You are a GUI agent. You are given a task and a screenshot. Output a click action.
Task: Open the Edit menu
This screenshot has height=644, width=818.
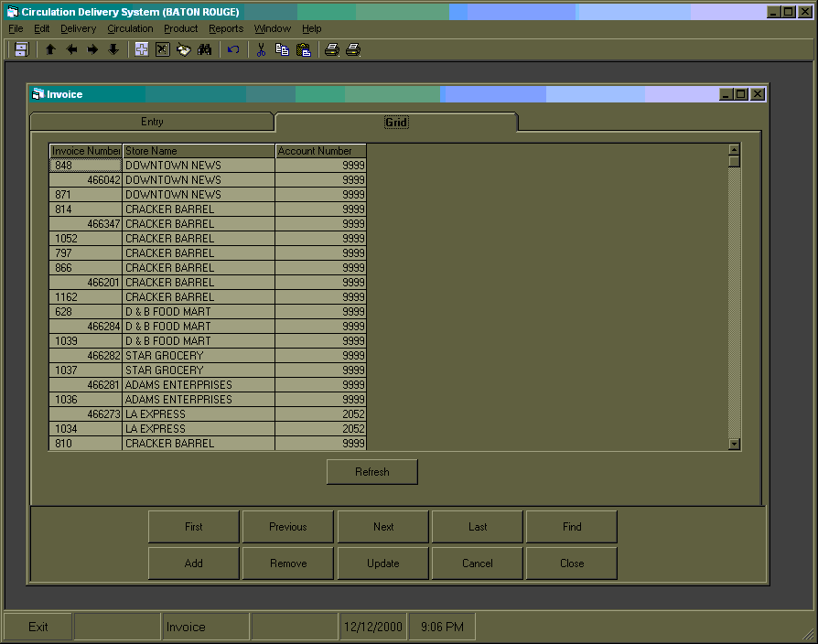tap(42, 28)
